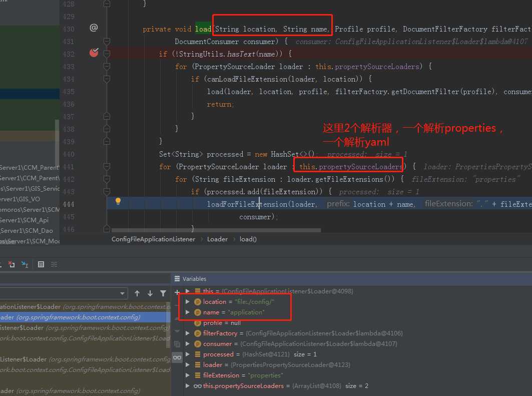Click the Run to Cursor debugger icon
The width and height of the screenshot is (532, 396).
coord(25,264)
